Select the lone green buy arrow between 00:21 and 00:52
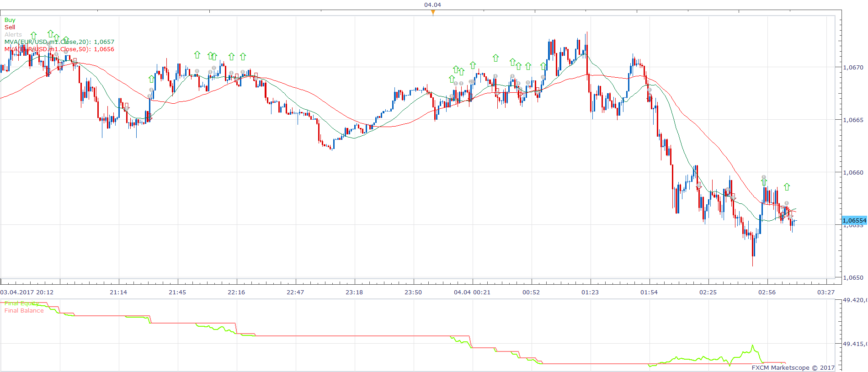Image resolution: width=868 pixels, height=372 pixels. coord(495,58)
